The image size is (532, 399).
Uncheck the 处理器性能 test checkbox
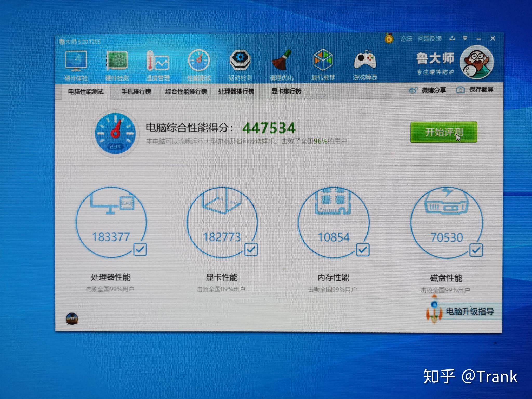click(x=140, y=249)
